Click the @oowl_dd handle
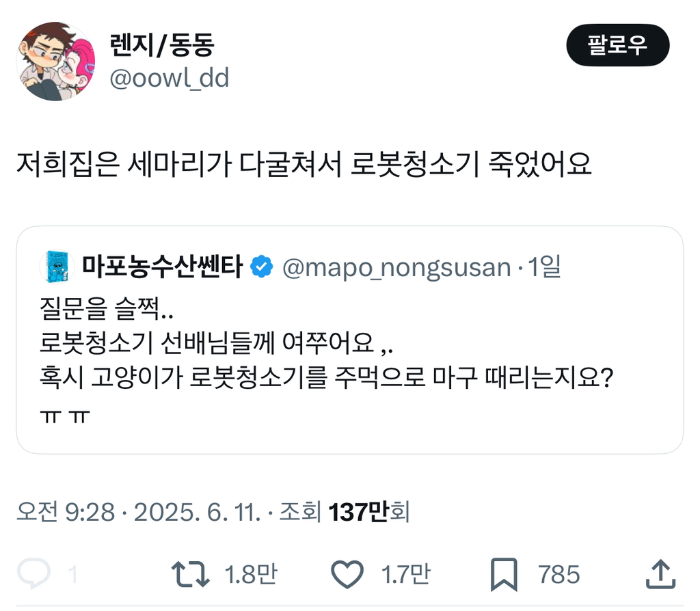700x611 pixels. point(169,79)
